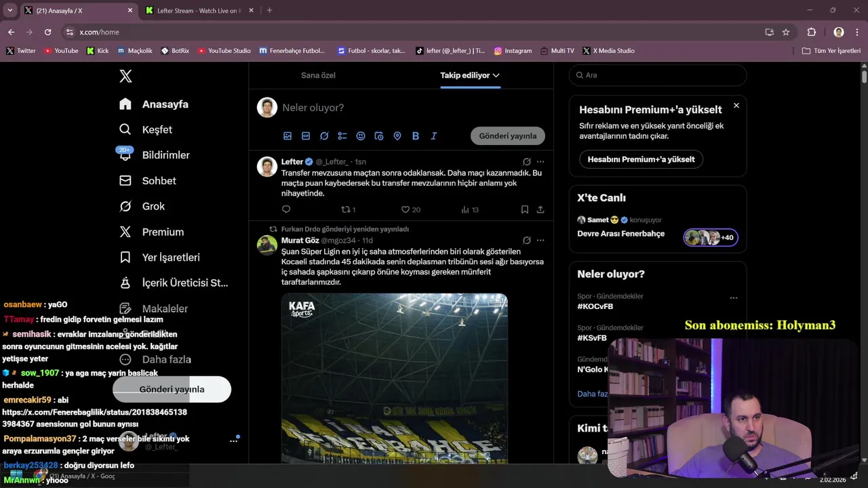Image resolution: width=868 pixels, height=488 pixels.
Task: Open the sidebar Gönderi yayınla button
Action: pyautogui.click(x=172, y=389)
